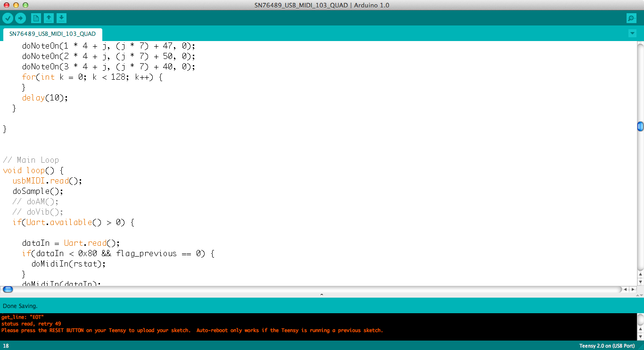644x350 pixels.
Task: Click the Arduino window title bar
Action: 322,5
